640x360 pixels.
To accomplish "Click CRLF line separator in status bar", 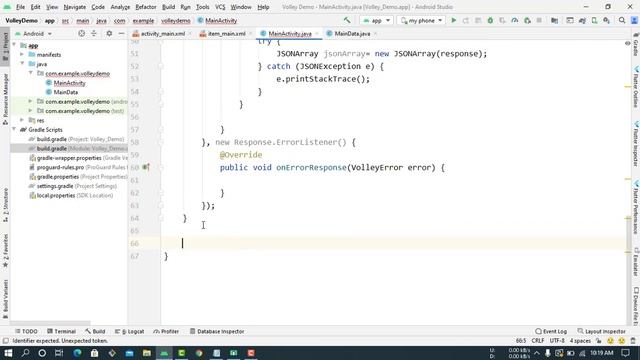I will [x=538, y=341].
